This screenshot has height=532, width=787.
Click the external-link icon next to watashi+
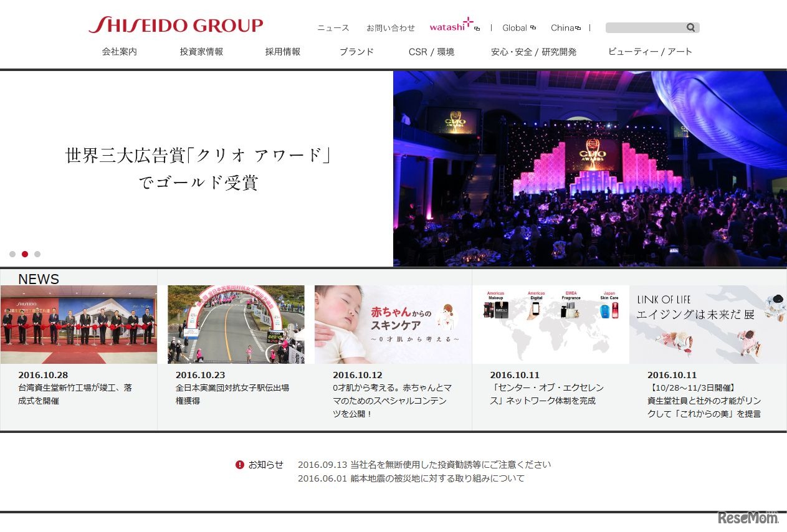475,30
